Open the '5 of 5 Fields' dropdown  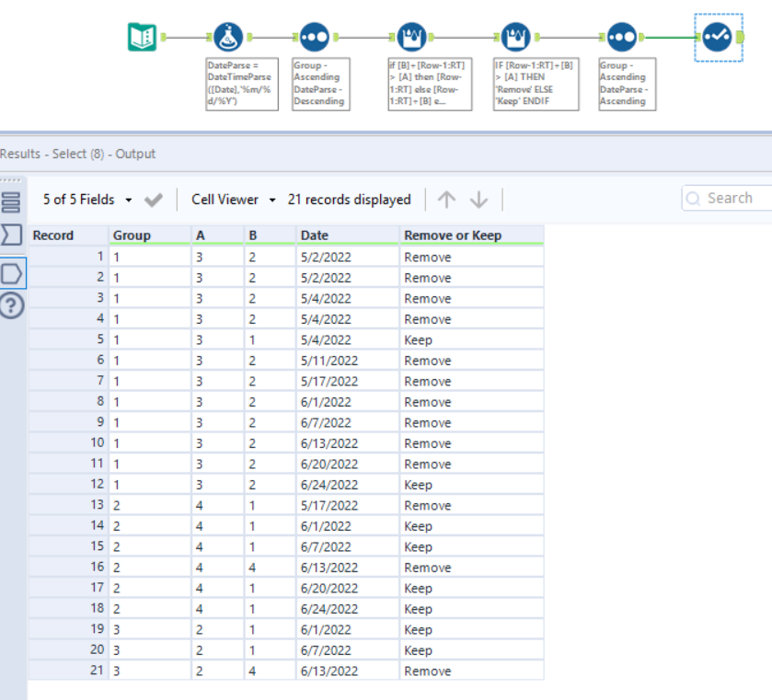pyautogui.click(x=81, y=198)
